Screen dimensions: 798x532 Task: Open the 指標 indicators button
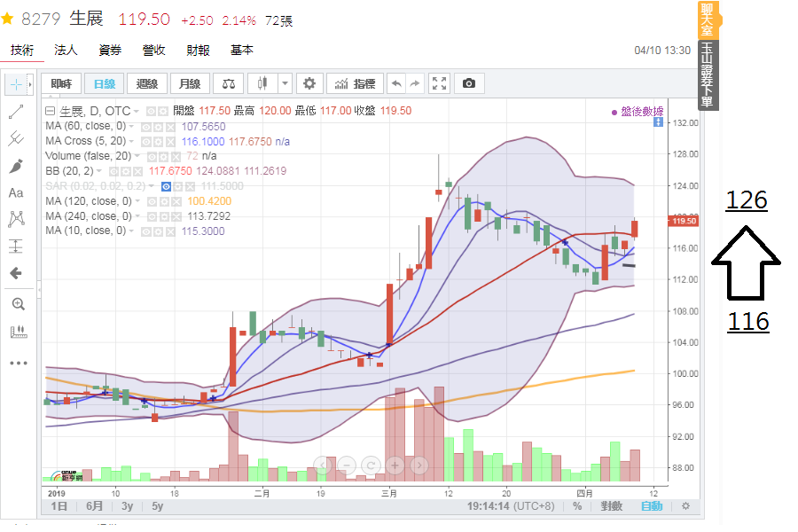[355, 83]
